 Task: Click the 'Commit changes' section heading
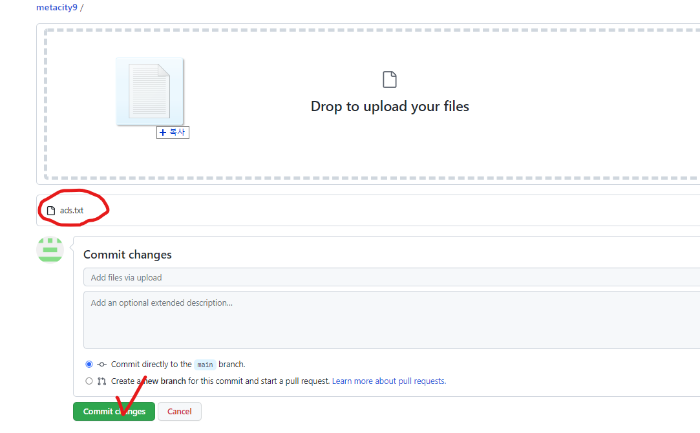pyautogui.click(x=127, y=254)
